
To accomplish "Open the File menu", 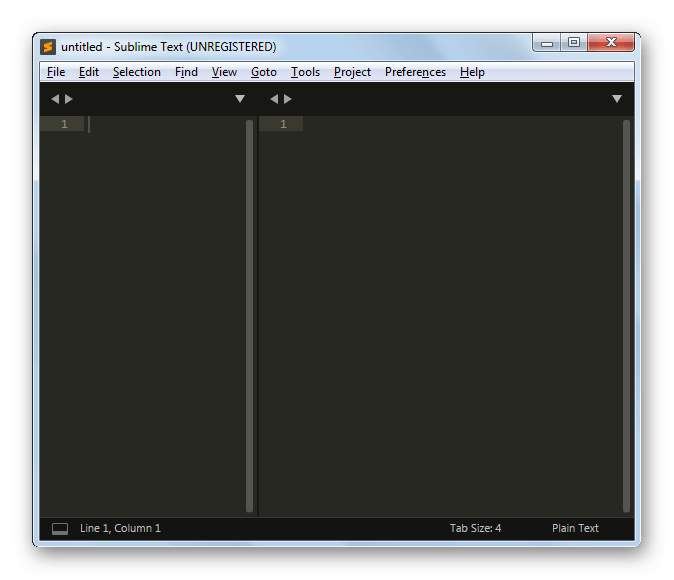I will pos(56,72).
